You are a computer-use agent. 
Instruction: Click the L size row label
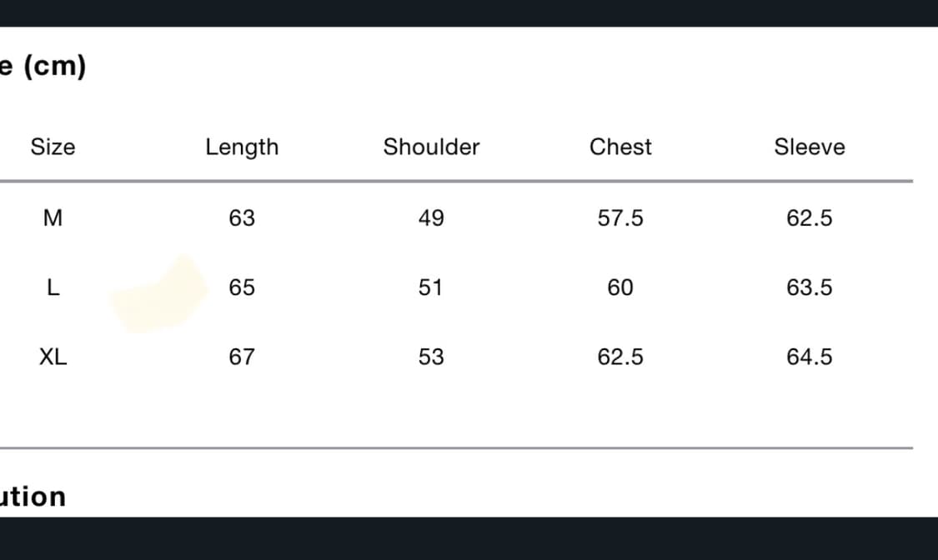(x=53, y=287)
